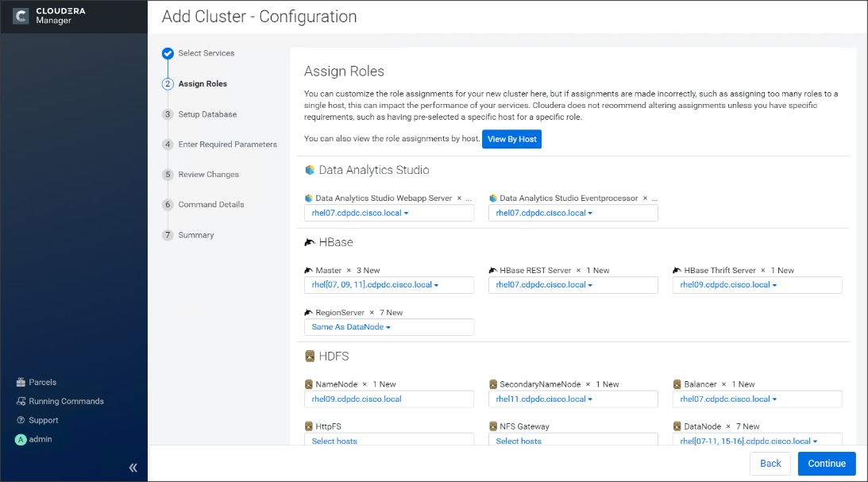868x482 pixels.
Task: Click the Parcels gift box icon
Action: pyautogui.click(x=21, y=383)
